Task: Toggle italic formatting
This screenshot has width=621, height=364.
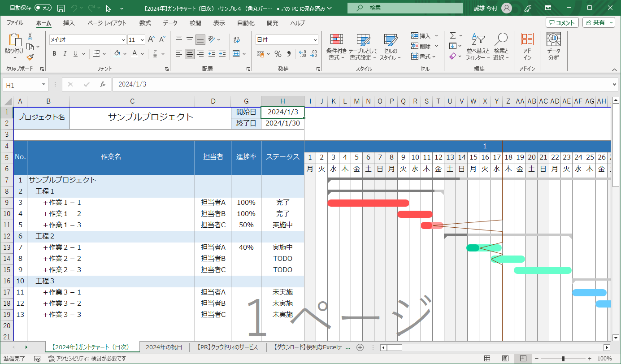Action: point(65,54)
